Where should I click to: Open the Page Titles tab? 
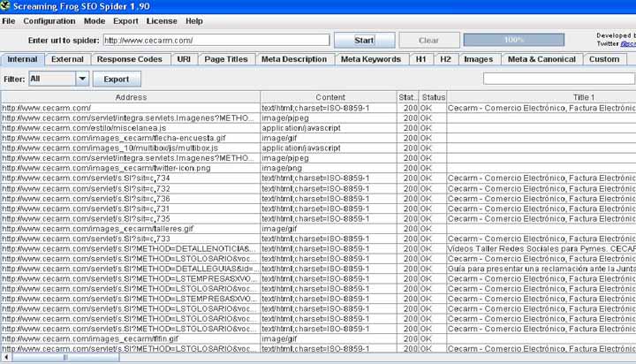(225, 59)
